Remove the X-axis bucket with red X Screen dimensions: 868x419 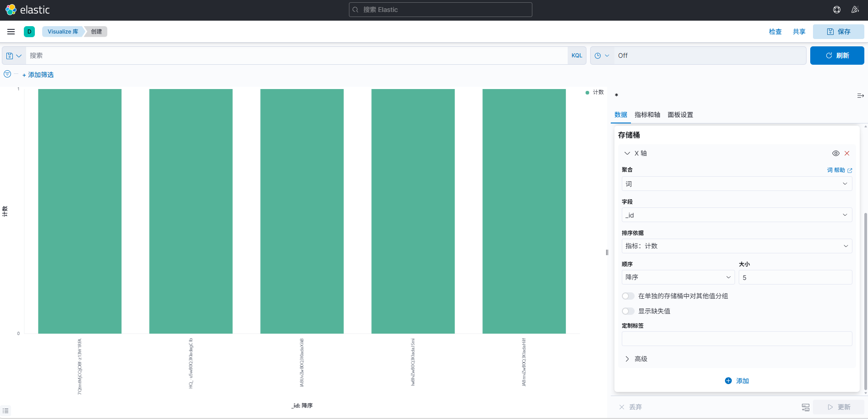[x=847, y=153]
